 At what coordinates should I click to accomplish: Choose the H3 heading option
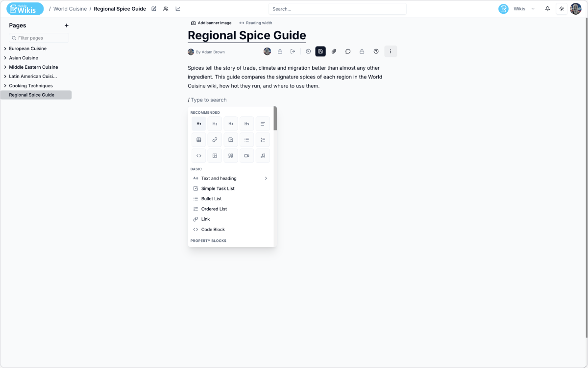click(x=231, y=124)
